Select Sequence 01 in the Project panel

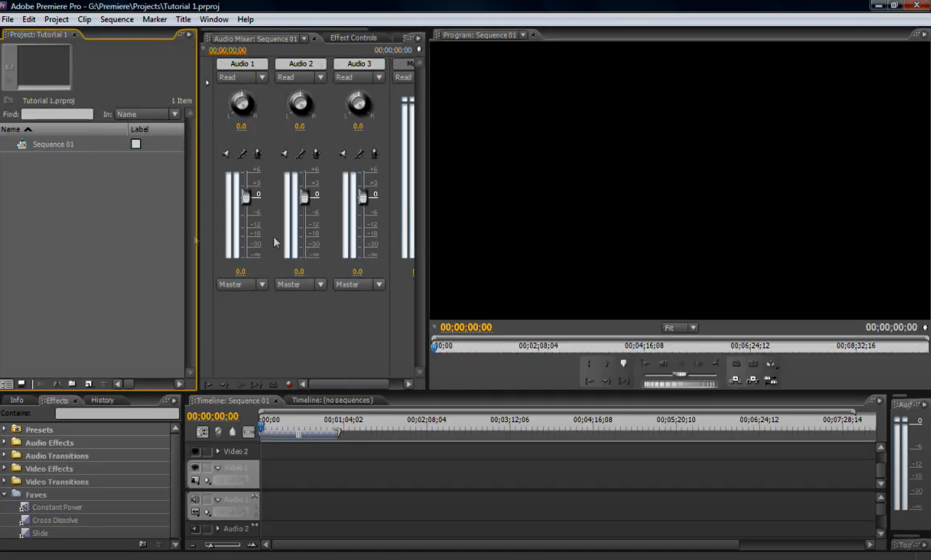coord(53,144)
